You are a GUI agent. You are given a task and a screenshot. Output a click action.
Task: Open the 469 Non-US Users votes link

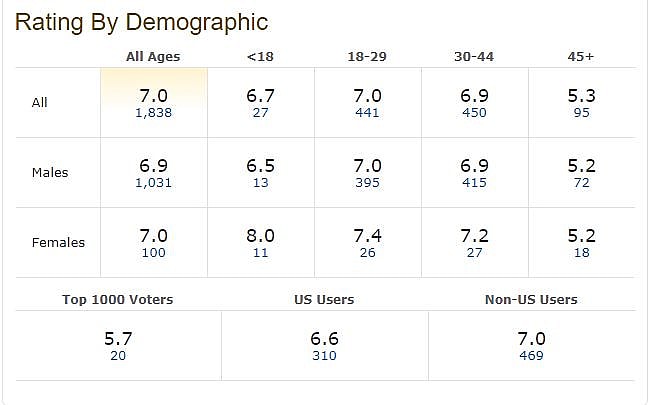click(531, 356)
